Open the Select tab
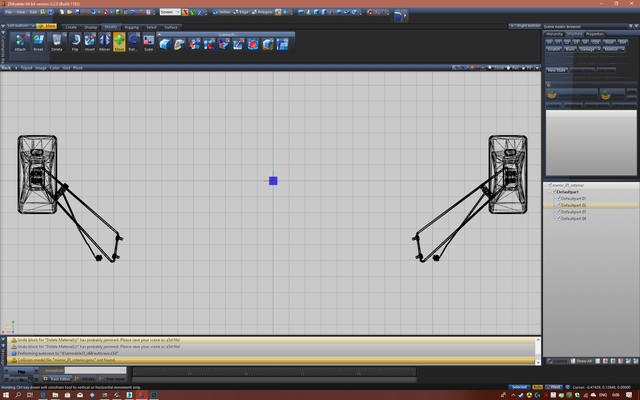The image size is (640, 400). (x=151, y=27)
